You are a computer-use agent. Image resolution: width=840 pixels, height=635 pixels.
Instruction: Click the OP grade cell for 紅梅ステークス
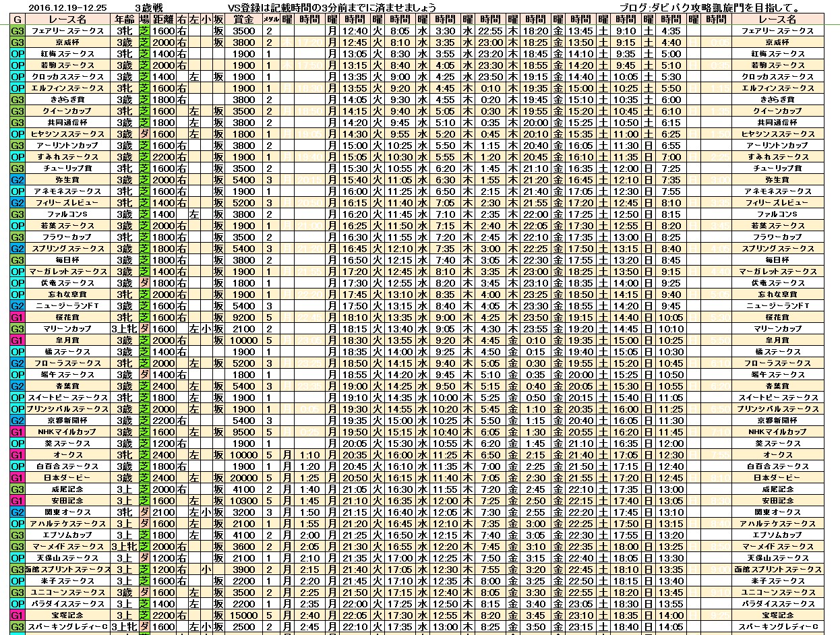click(x=18, y=54)
